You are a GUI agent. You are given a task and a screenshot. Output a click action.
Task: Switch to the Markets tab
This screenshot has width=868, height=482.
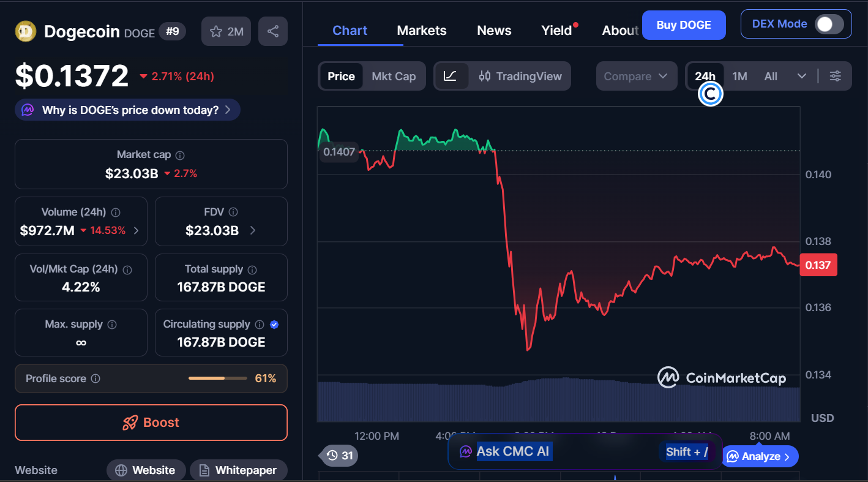coord(421,30)
